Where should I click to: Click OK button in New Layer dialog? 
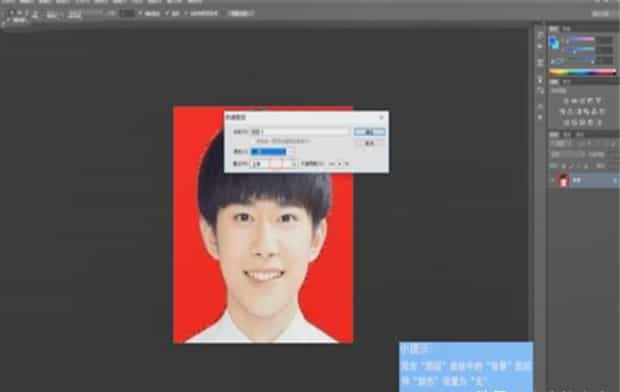[x=369, y=132]
